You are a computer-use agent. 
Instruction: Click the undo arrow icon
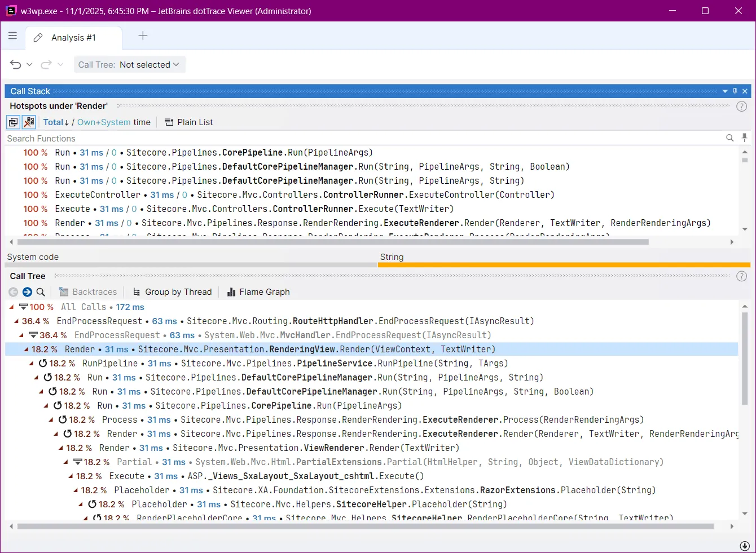click(16, 65)
